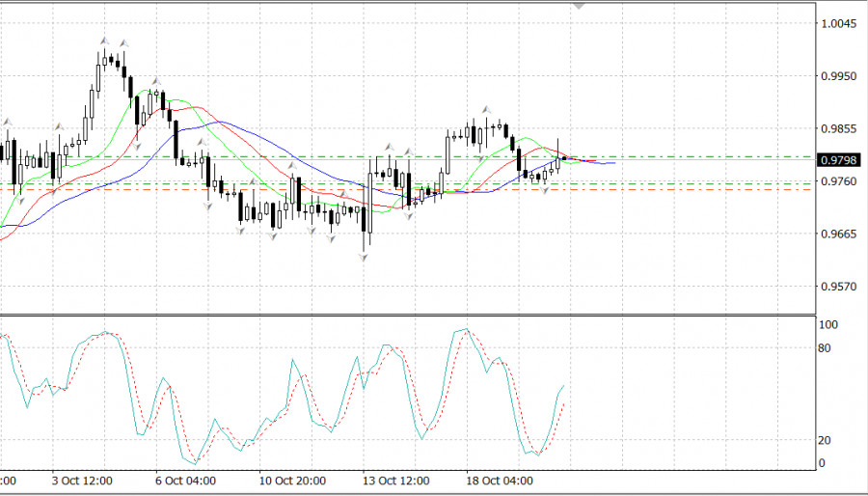Click the oscillator level 20 label
The image size is (868, 496).
(825, 440)
